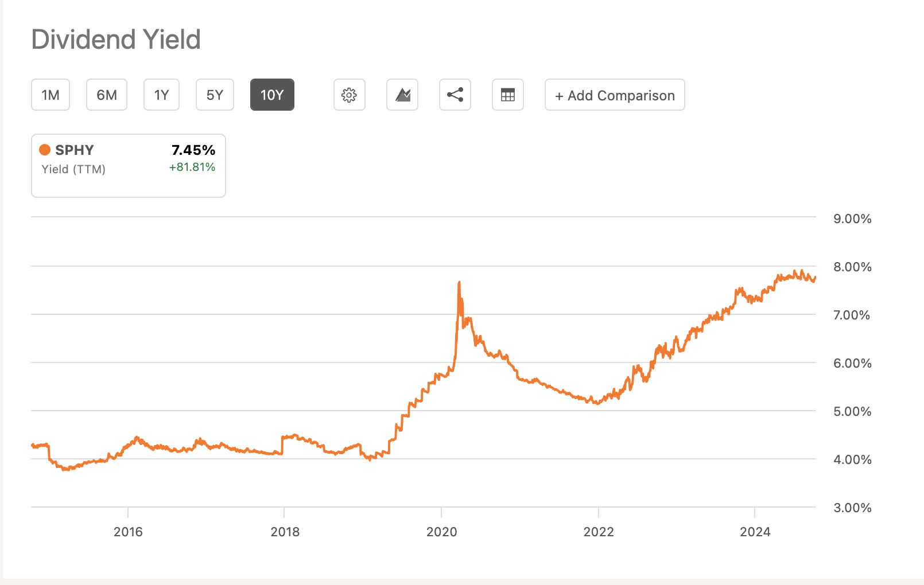Click the 7.45% yield figure
Viewport: 924px width, 585px height.
tap(193, 150)
